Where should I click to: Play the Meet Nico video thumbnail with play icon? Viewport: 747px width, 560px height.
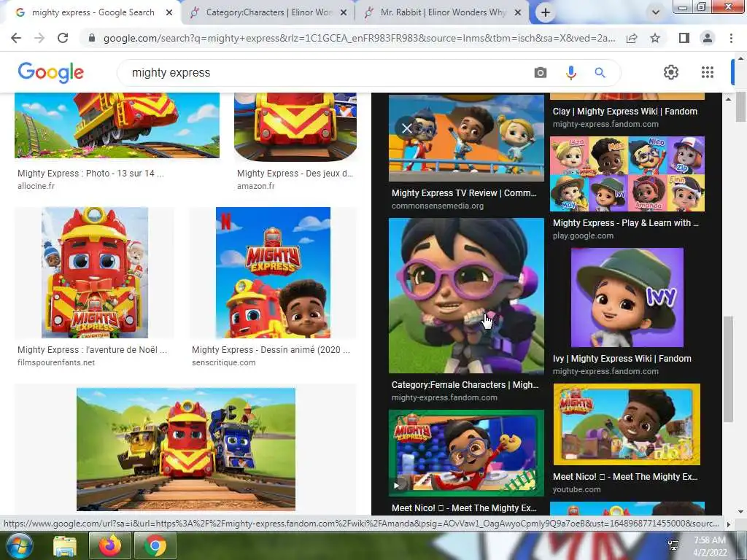pyautogui.click(x=466, y=453)
